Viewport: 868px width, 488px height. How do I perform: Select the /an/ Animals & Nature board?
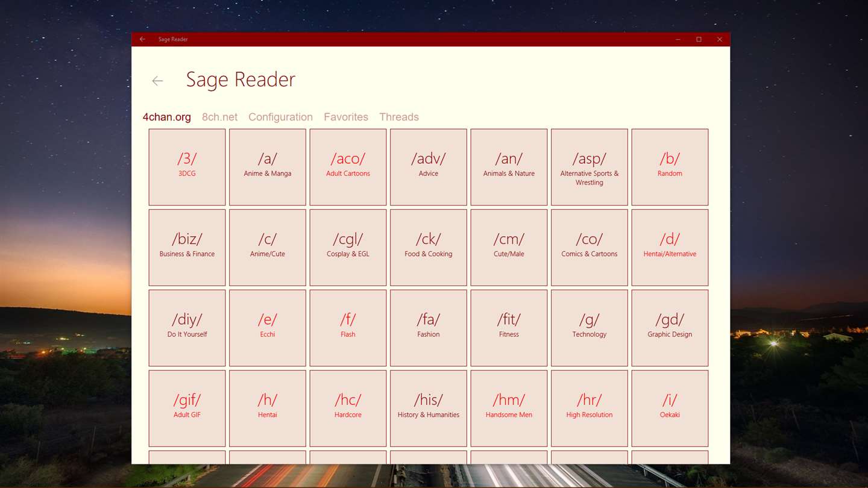[509, 167]
